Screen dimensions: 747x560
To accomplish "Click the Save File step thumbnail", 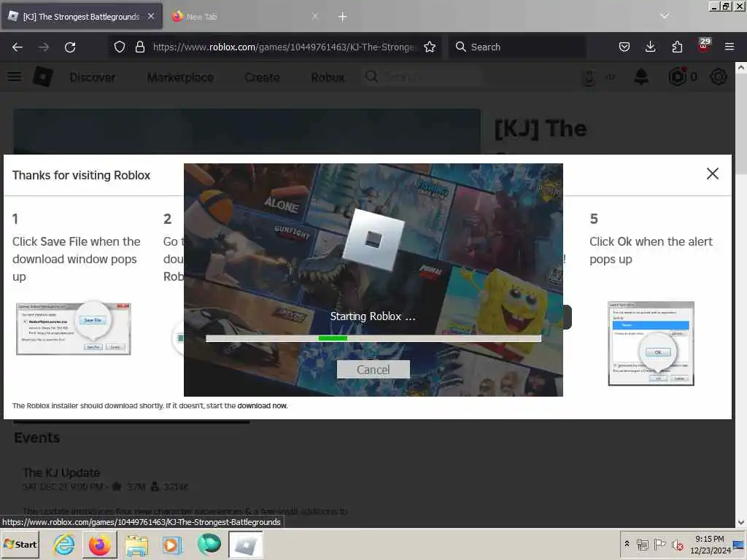I will (74, 327).
